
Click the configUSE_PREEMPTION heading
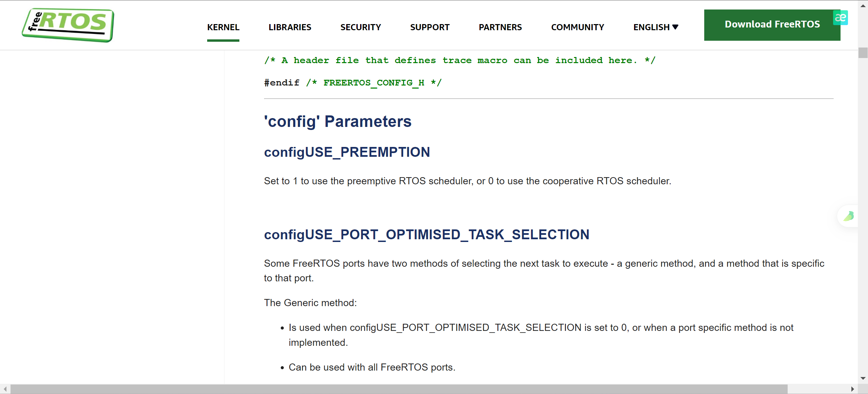[347, 152]
